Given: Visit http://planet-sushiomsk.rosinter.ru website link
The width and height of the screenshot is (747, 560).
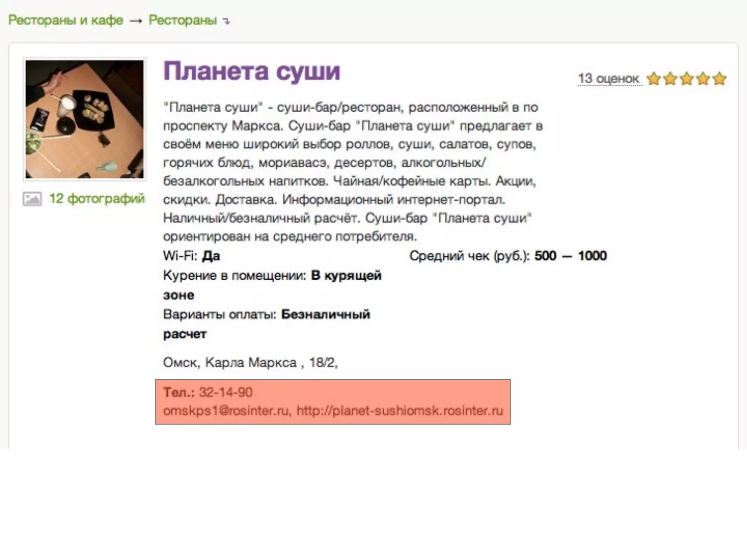Looking at the screenshot, I should (x=400, y=411).
